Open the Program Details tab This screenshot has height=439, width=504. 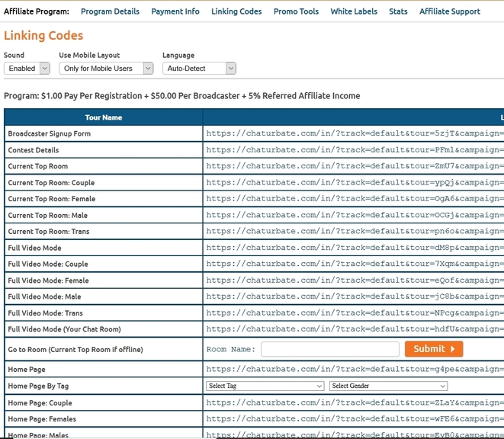(110, 11)
